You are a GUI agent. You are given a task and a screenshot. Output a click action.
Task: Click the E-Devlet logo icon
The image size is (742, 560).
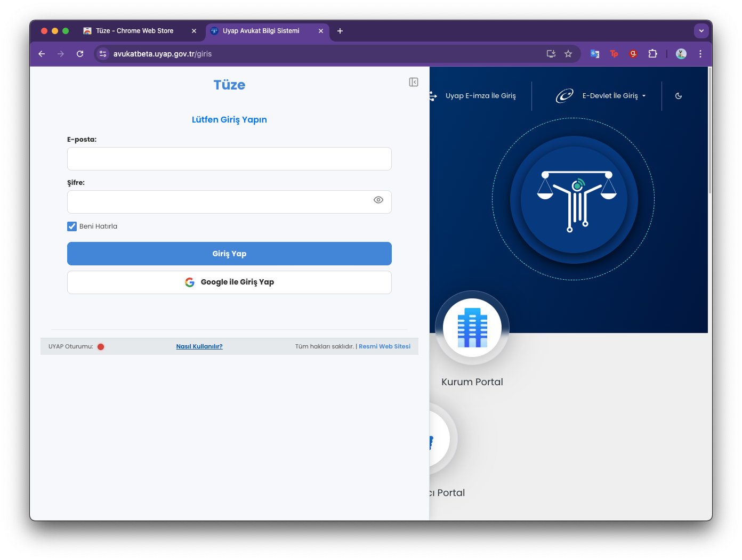[x=564, y=96]
